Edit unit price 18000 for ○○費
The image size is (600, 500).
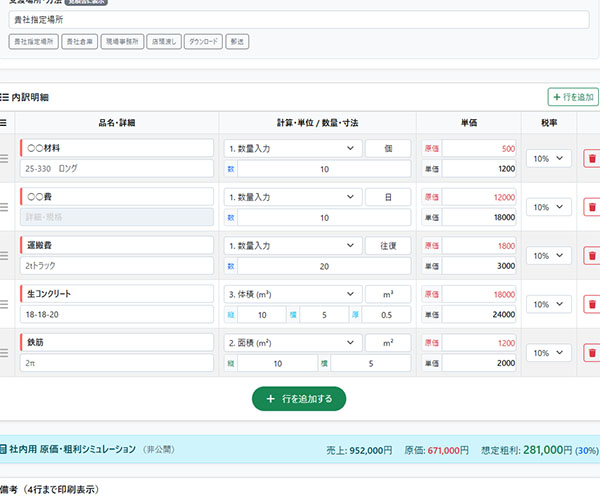tap(479, 217)
